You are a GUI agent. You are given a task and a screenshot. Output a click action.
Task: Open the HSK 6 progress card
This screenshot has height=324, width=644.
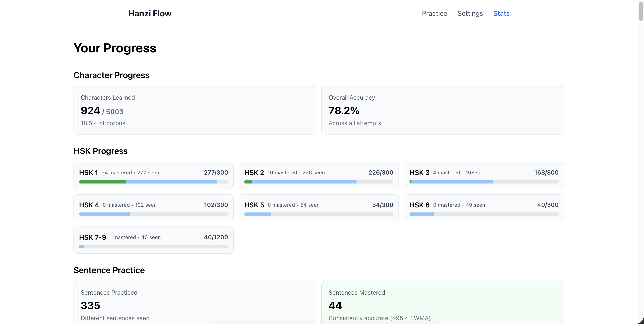click(x=484, y=208)
